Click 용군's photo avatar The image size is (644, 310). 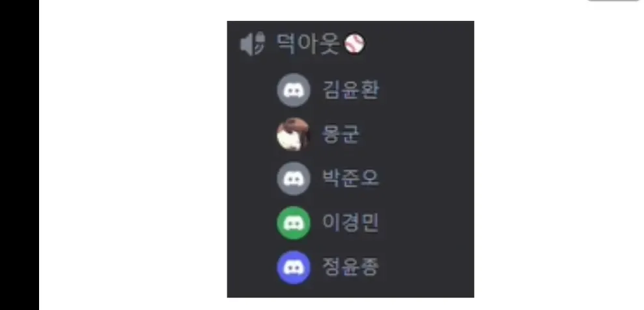293,134
